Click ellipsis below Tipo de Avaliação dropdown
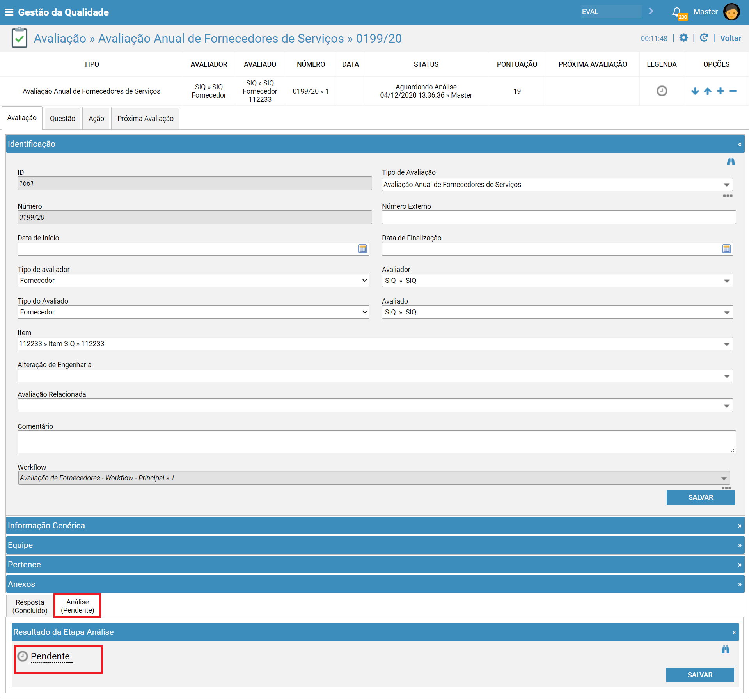The height and width of the screenshot is (700, 749). point(728,196)
